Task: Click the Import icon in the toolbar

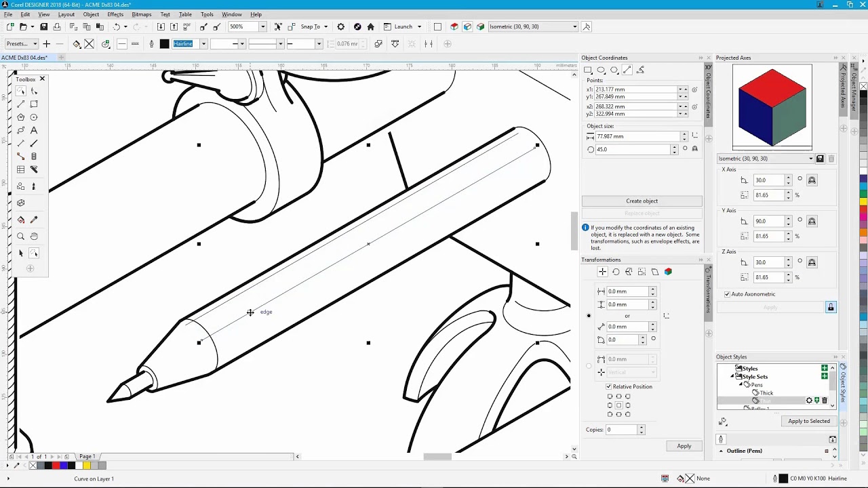Action: coord(161,27)
